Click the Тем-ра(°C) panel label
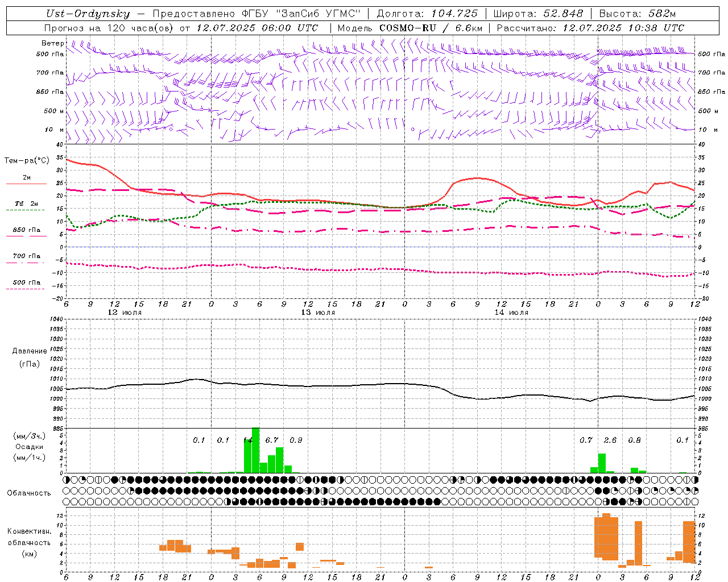 (x=27, y=161)
